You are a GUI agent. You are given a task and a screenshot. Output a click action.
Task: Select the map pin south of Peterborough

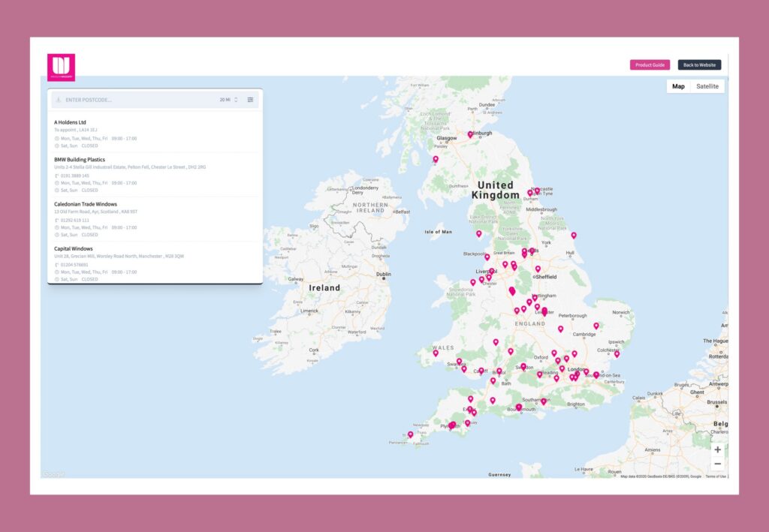tap(560, 329)
